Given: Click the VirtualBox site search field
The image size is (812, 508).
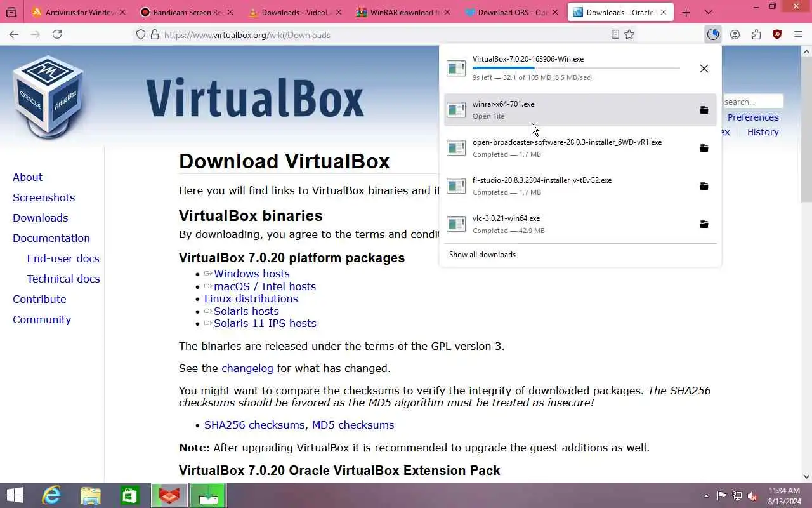Looking at the screenshot, I should click(x=753, y=102).
